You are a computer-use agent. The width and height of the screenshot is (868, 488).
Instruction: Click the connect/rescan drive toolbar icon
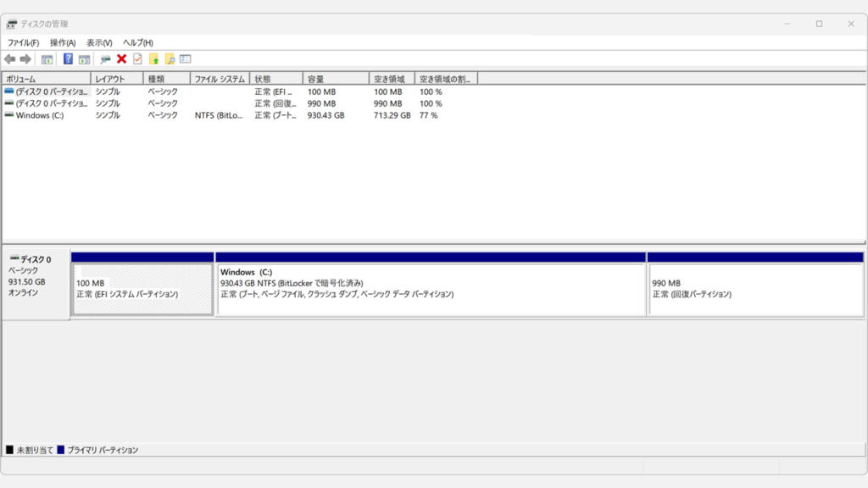pyautogui.click(x=105, y=59)
